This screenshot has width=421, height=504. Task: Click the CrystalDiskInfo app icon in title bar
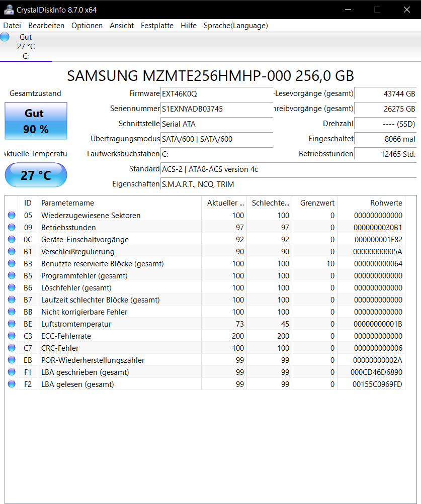click(x=9, y=10)
